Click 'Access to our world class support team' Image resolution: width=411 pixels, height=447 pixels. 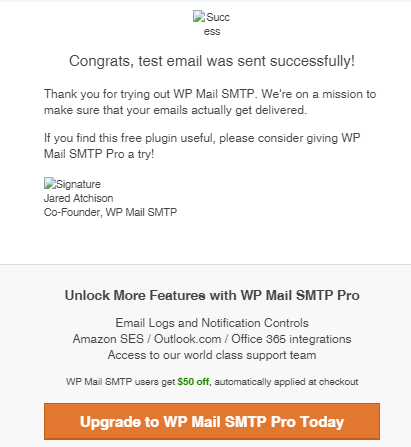click(212, 355)
